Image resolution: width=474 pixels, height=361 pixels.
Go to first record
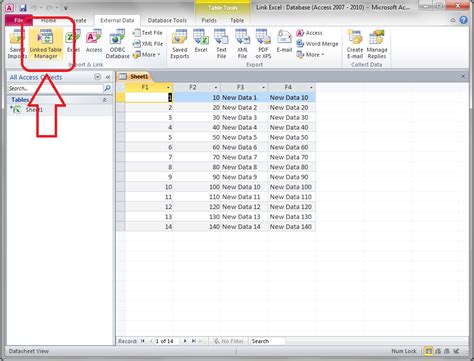coord(143,341)
